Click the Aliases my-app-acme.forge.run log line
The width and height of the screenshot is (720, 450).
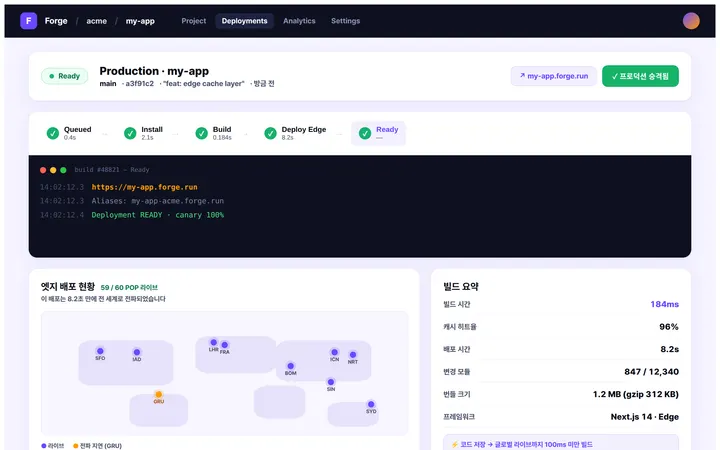click(x=158, y=201)
